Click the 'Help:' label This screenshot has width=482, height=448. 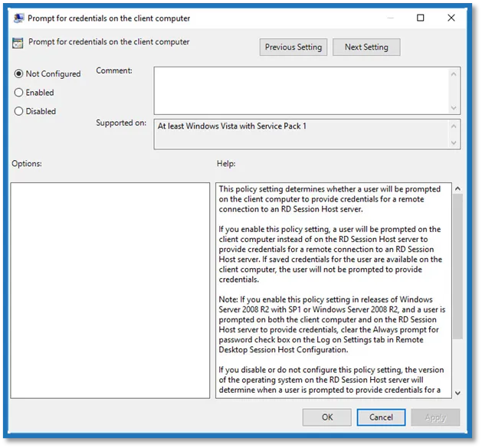[x=226, y=163]
